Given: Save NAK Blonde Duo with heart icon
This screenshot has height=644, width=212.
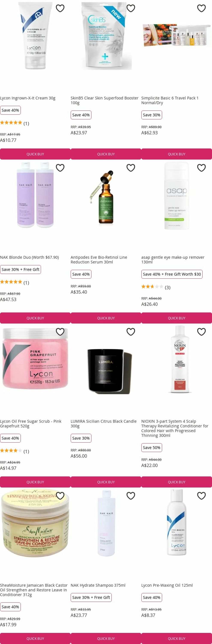Looking at the screenshot, I should click(x=60, y=167).
